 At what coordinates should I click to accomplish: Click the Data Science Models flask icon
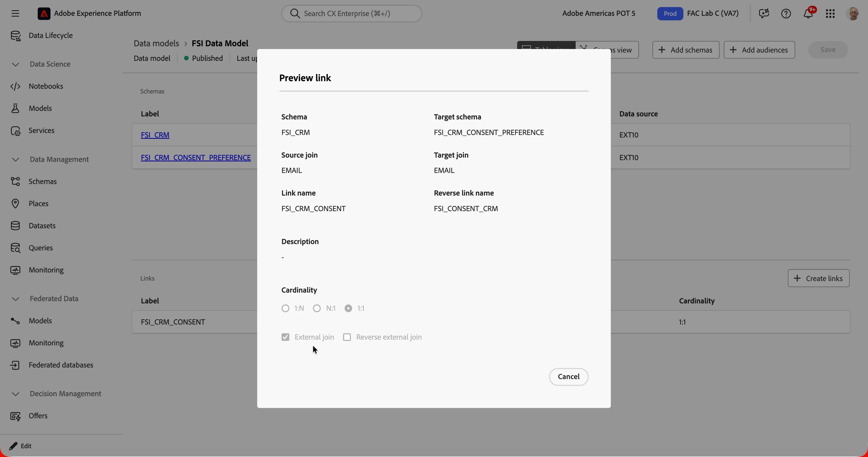[x=16, y=108]
